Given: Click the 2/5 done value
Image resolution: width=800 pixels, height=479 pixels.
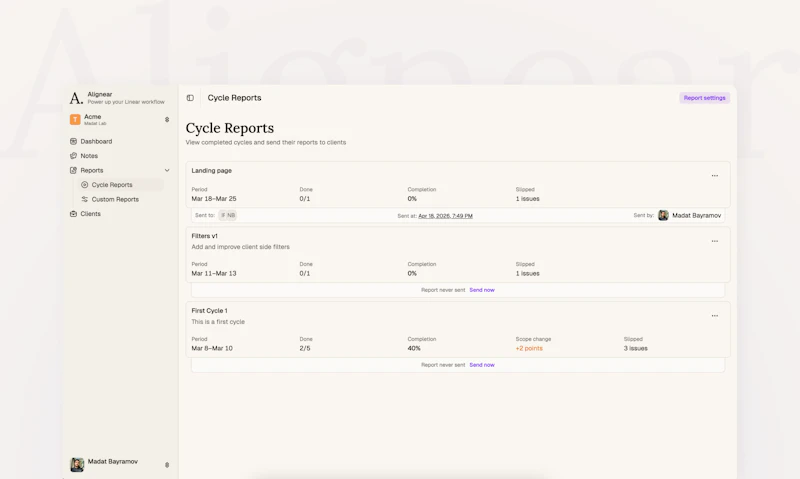Looking at the screenshot, I should pyautogui.click(x=305, y=348).
